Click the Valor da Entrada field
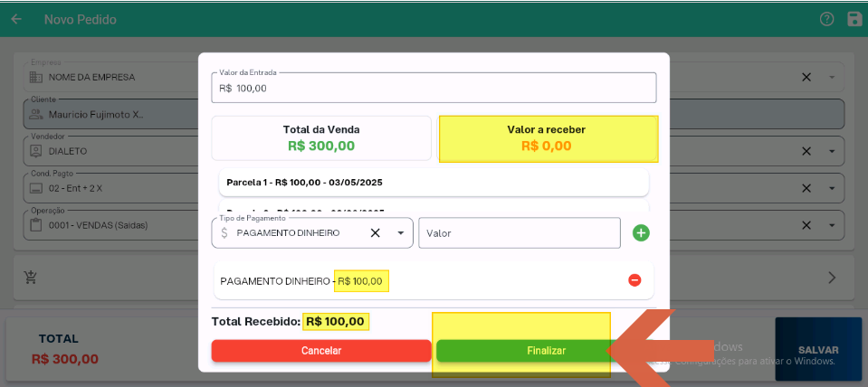 pyautogui.click(x=434, y=88)
